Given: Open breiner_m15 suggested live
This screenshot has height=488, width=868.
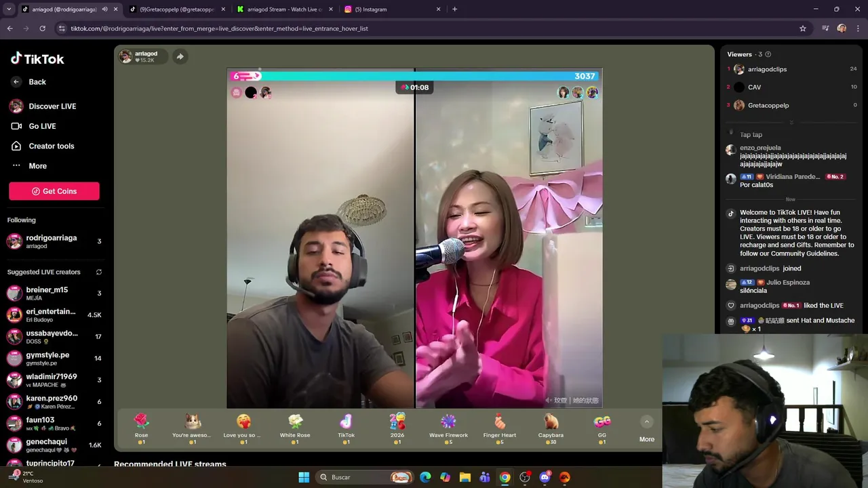Looking at the screenshot, I should [54, 293].
